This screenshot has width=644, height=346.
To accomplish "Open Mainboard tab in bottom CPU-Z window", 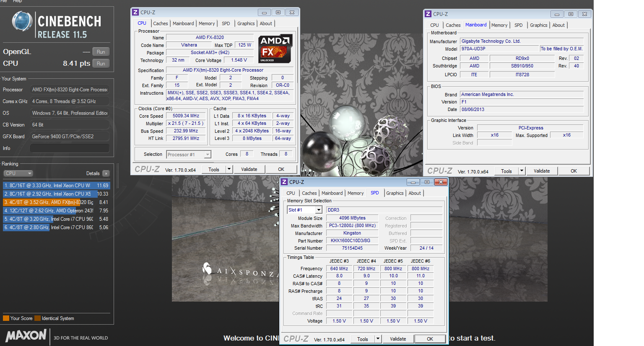I will (x=332, y=193).
